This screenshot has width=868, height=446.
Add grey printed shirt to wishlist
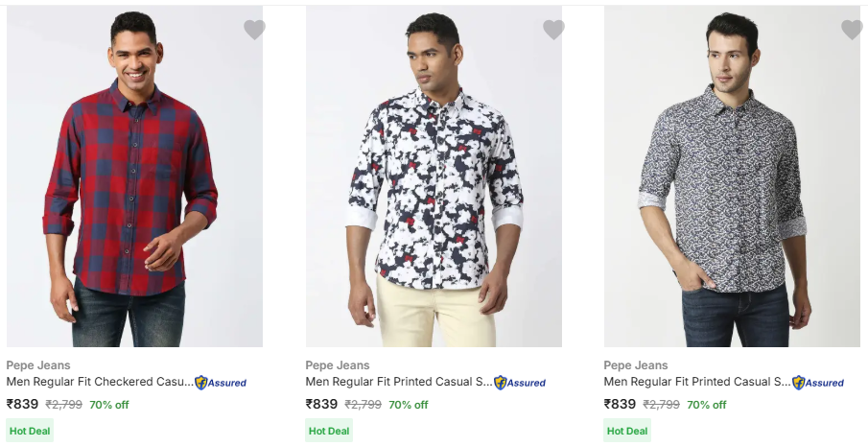pos(852,30)
